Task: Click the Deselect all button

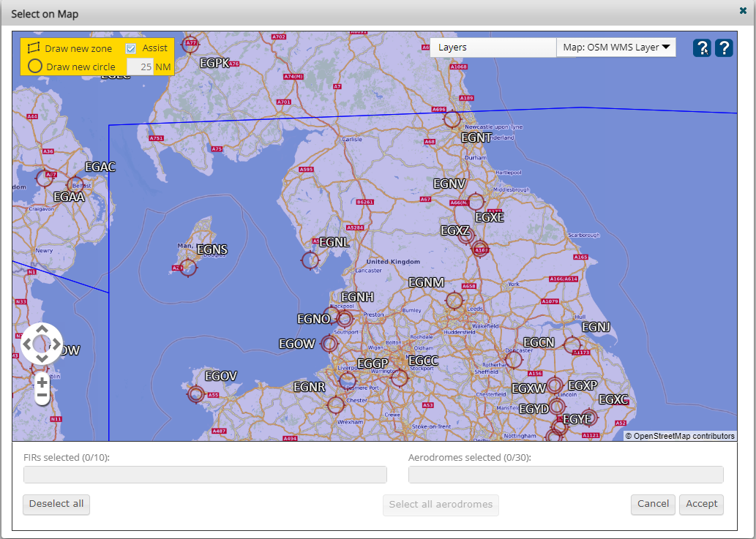Action: 56,505
